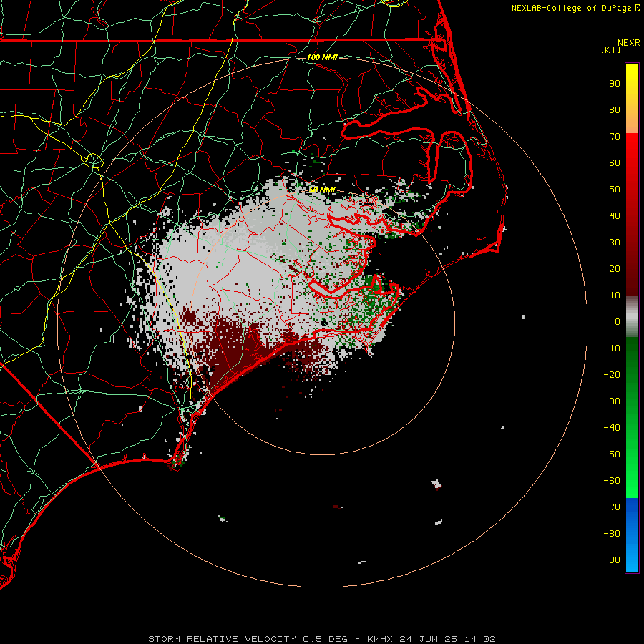Click the 20 value on the color scale
Viewport: 644px width, 644px height.
click(x=615, y=269)
